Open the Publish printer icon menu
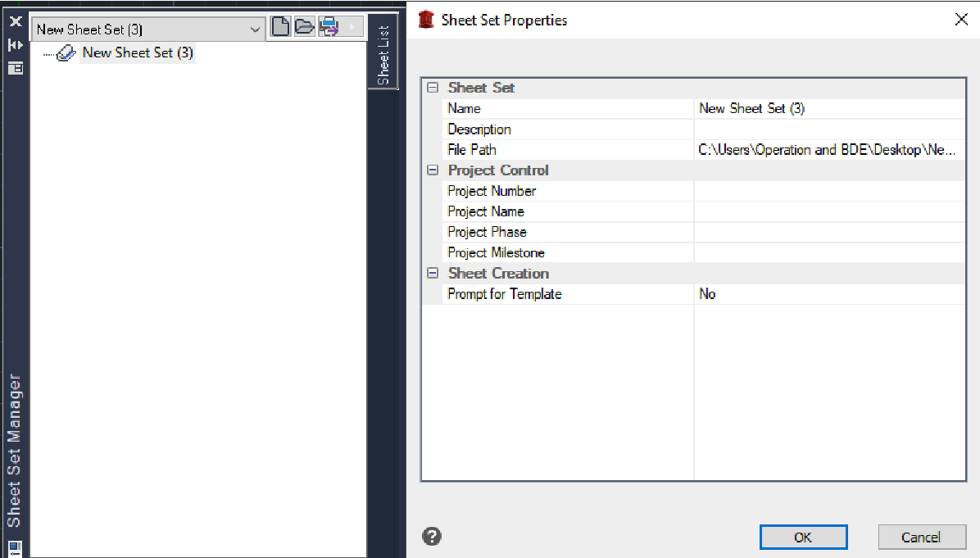 pyautogui.click(x=329, y=27)
